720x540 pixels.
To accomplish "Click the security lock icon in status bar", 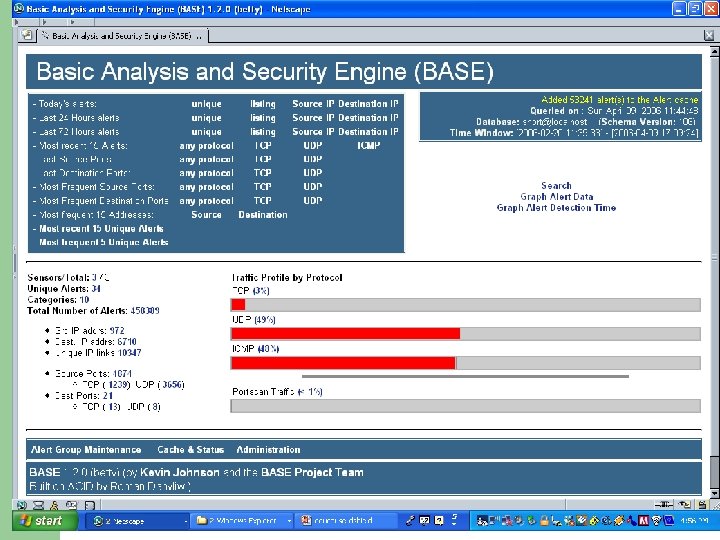I will click(702, 505).
